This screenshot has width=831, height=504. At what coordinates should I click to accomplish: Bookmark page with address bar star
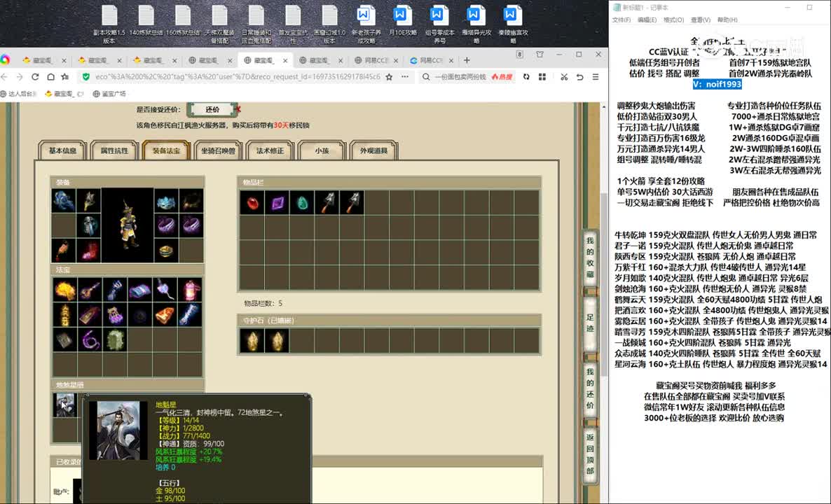pyautogui.click(x=389, y=77)
